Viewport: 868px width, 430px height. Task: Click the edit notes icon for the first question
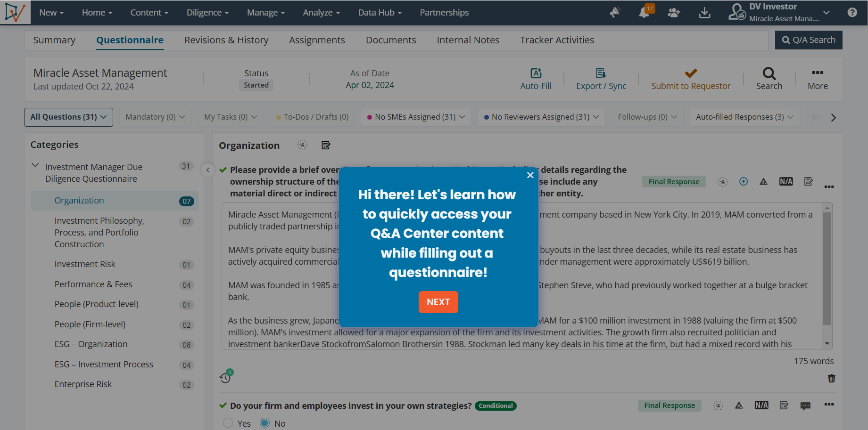(x=808, y=181)
